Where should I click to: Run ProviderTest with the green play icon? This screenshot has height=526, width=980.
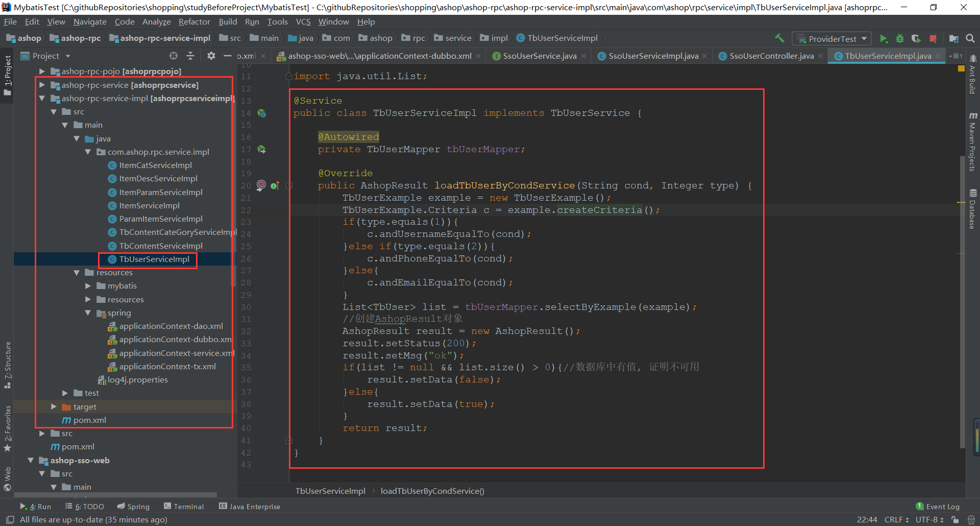(884, 39)
